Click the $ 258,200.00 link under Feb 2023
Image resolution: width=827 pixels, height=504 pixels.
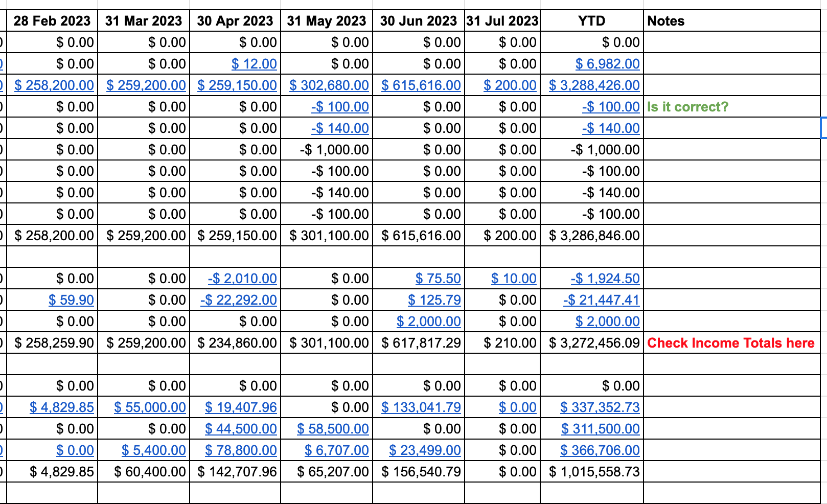[x=54, y=85]
